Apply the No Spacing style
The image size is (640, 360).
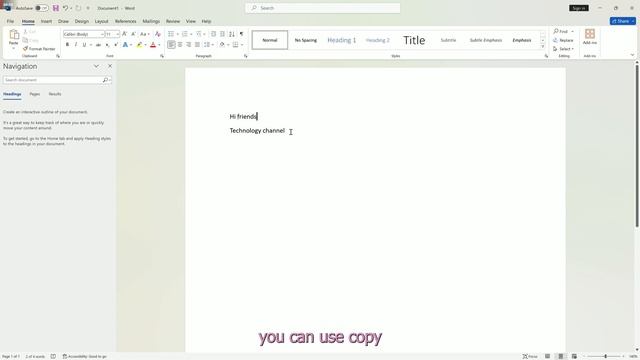click(x=306, y=40)
